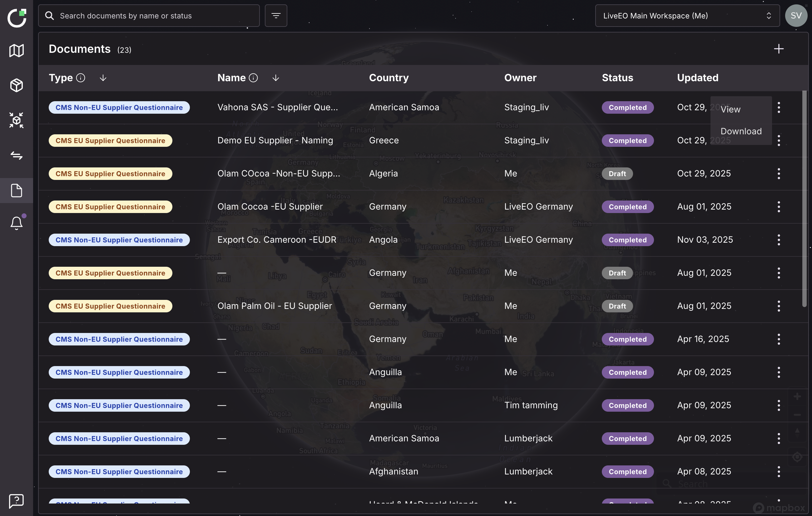Select Download from the context menu

tap(741, 131)
